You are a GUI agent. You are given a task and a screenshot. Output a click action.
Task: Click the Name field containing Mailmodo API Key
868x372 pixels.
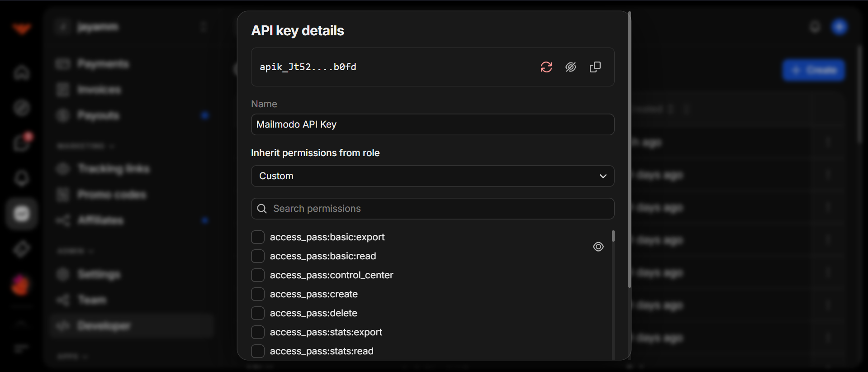pos(432,124)
